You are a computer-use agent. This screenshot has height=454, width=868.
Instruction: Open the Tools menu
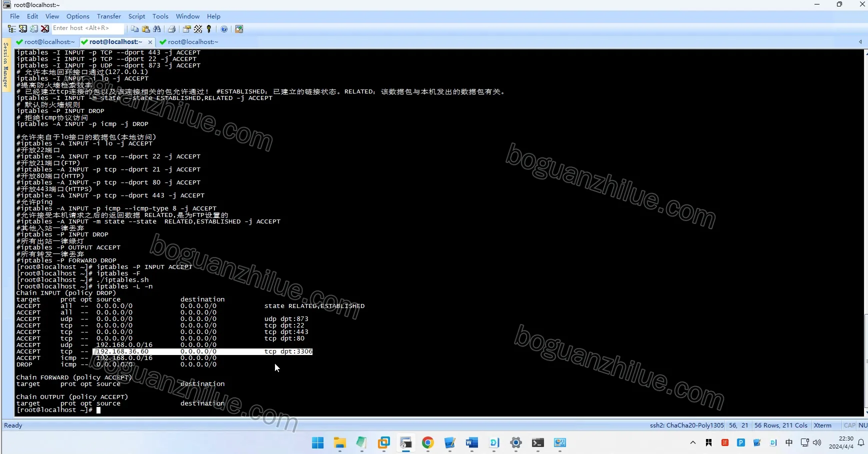pyautogui.click(x=160, y=16)
